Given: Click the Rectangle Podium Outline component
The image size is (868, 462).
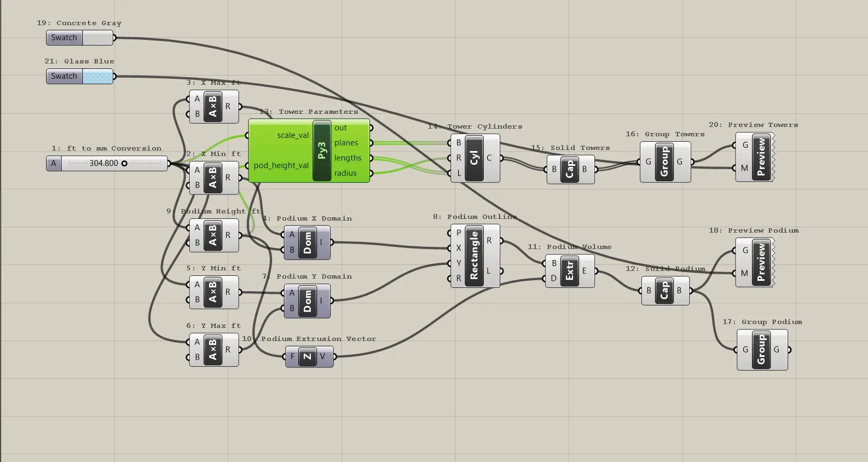Looking at the screenshot, I should (474, 255).
